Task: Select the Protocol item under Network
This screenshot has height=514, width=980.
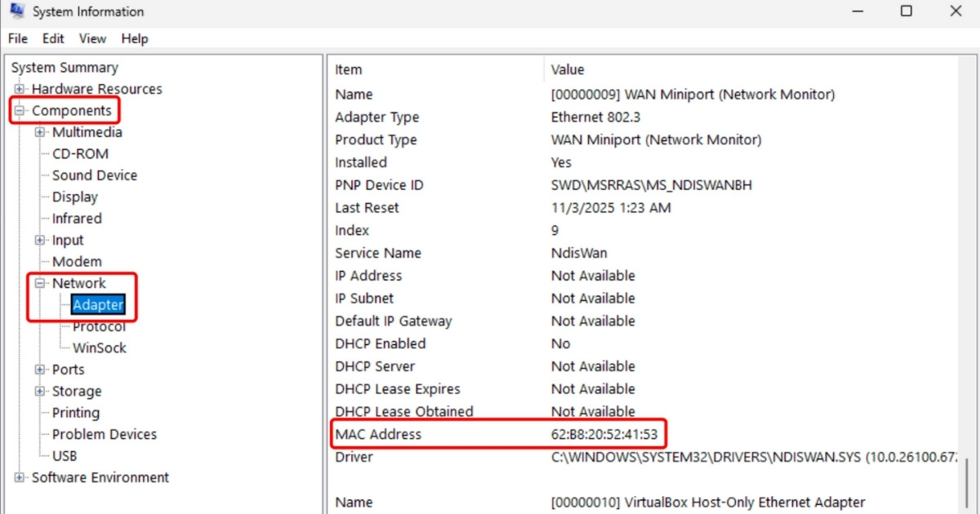Action: [99, 326]
